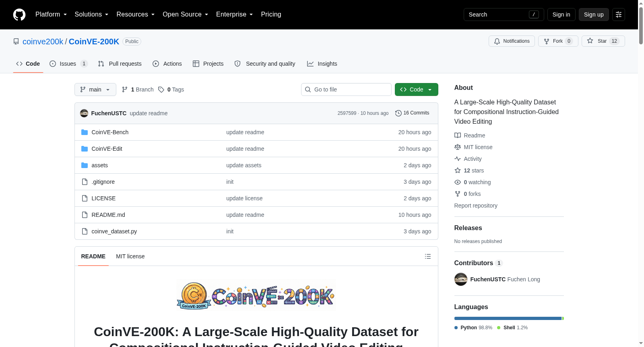Open the 'update assets' commit message

[244, 165]
